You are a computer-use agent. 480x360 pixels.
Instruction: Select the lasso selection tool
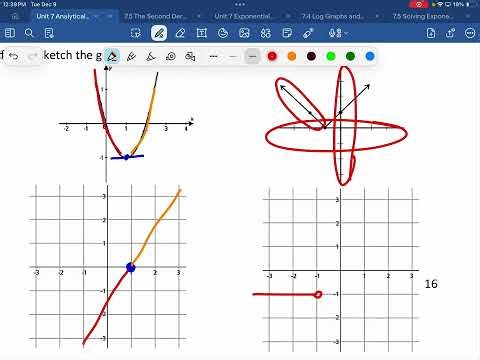136,33
